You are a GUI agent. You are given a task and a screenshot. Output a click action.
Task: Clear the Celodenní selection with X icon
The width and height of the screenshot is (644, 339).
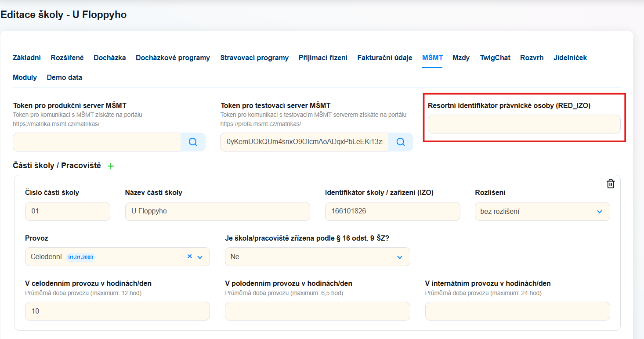click(x=190, y=256)
